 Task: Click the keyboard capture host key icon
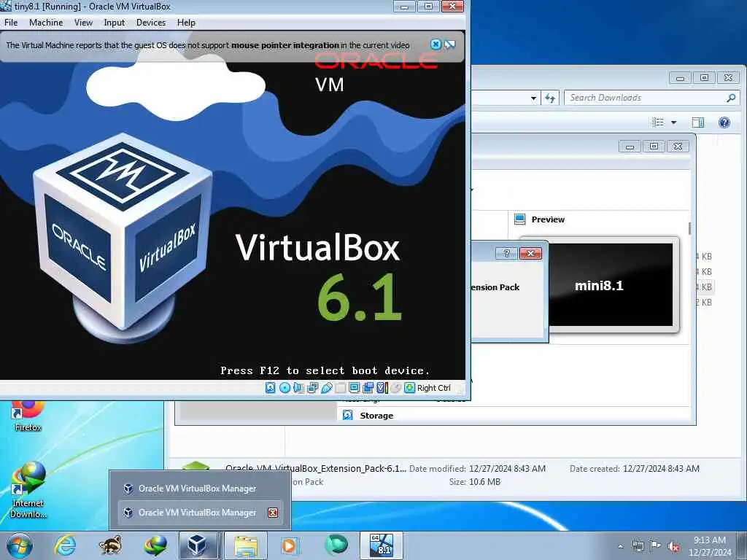tap(410, 388)
